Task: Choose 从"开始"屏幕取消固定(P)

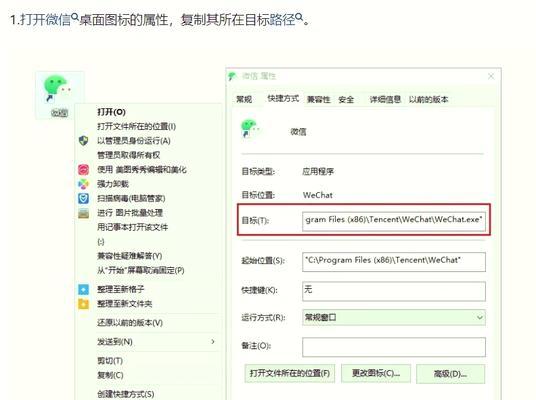Action: (x=140, y=270)
